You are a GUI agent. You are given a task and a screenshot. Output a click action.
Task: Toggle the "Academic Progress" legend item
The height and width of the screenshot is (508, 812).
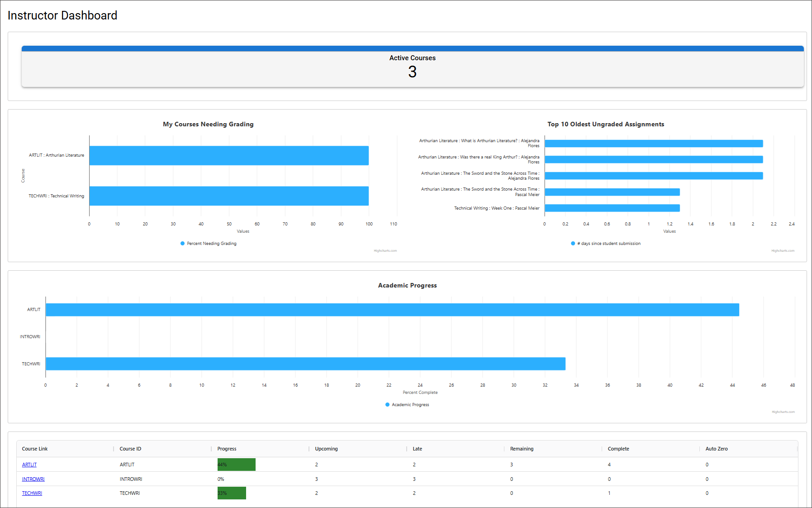click(x=407, y=404)
